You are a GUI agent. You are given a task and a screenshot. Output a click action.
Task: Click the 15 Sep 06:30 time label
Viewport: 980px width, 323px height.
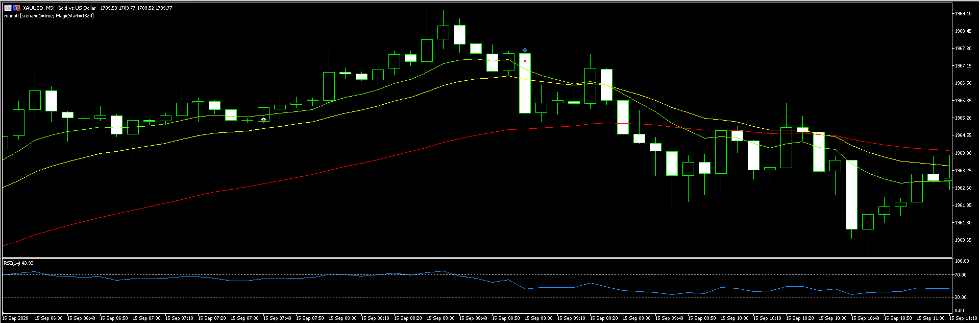(49, 318)
